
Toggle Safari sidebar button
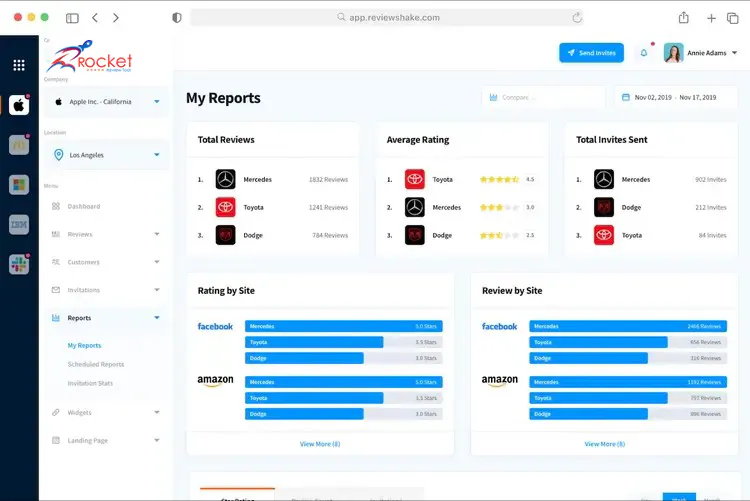point(72,18)
